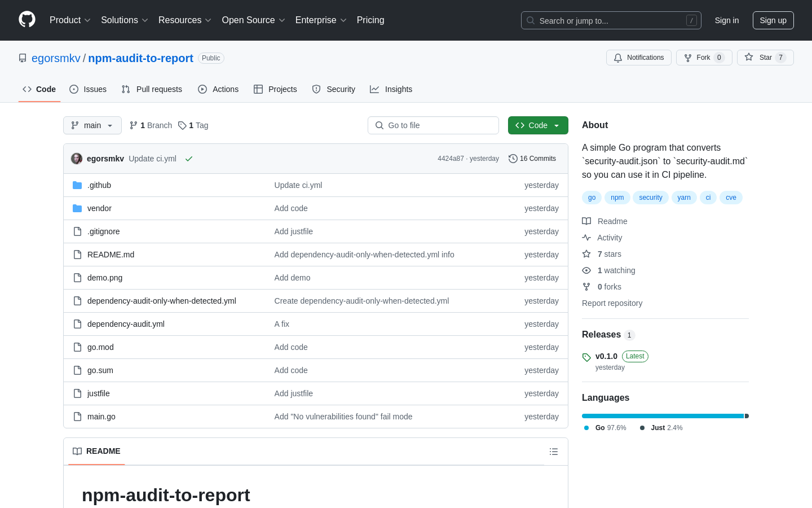Expand the Solutions menu
Image resolution: width=812 pixels, height=508 pixels.
coord(125,20)
